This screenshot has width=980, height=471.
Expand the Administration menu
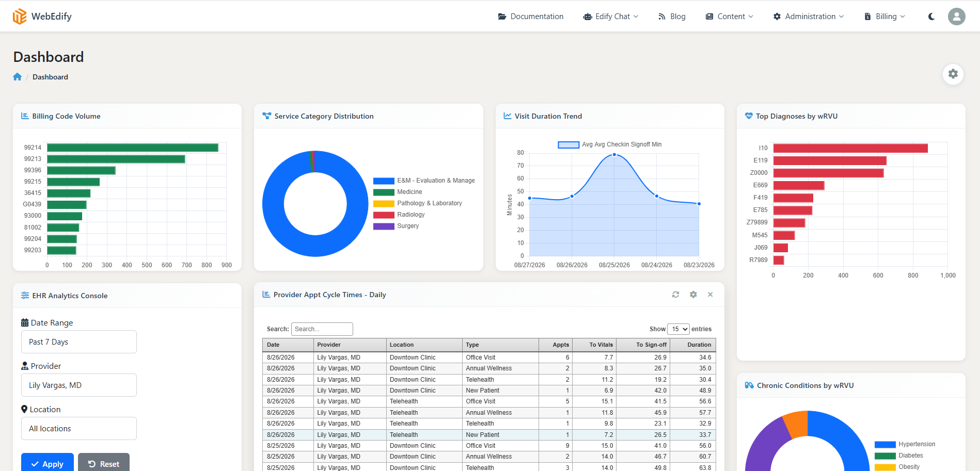point(809,17)
